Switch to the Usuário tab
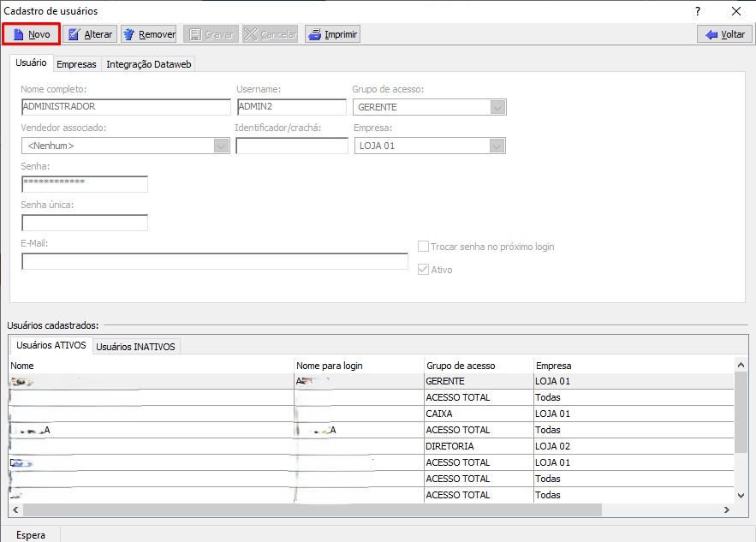This screenshot has height=542, width=756. coord(31,63)
